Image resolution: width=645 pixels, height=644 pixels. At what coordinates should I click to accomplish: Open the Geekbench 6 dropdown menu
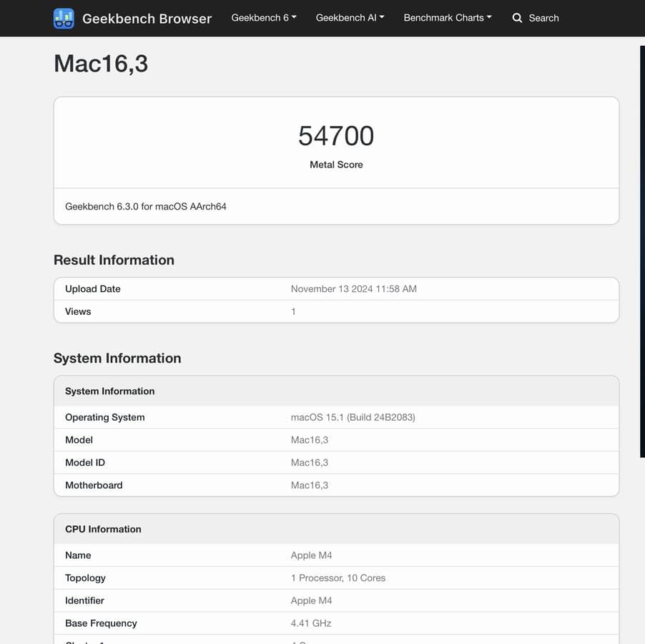click(263, 18)
